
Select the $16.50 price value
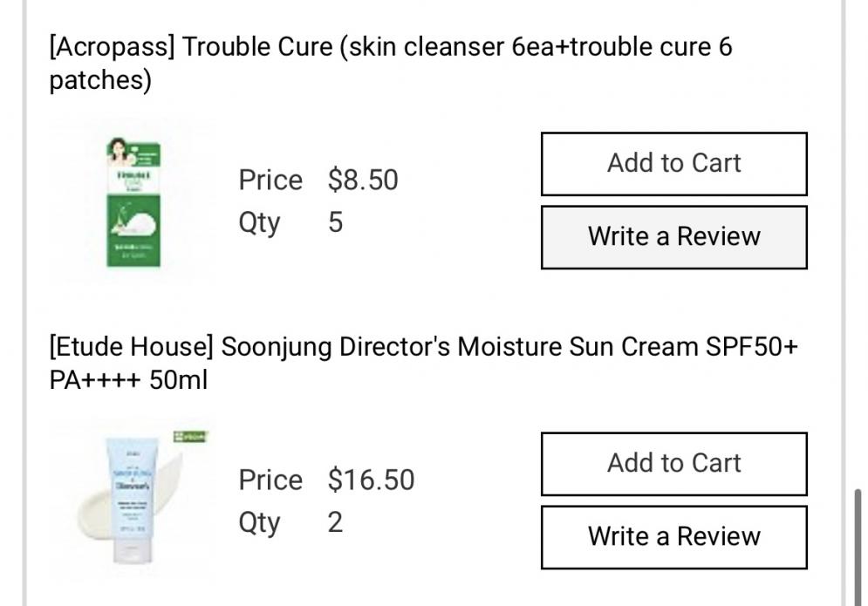pyautogui.click(x=371, y=480)
